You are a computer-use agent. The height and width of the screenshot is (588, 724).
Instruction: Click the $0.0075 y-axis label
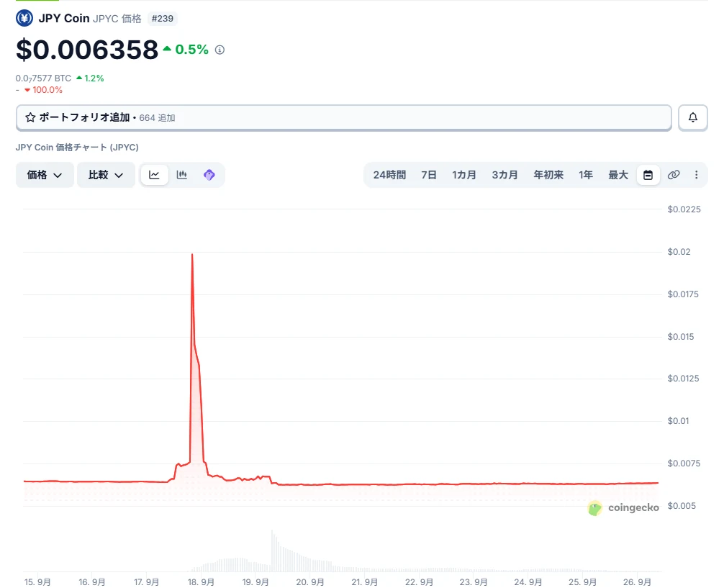684,463
